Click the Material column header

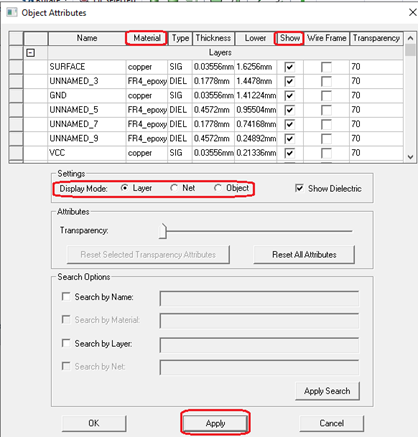pyautogui.click(x=147, y=38)
